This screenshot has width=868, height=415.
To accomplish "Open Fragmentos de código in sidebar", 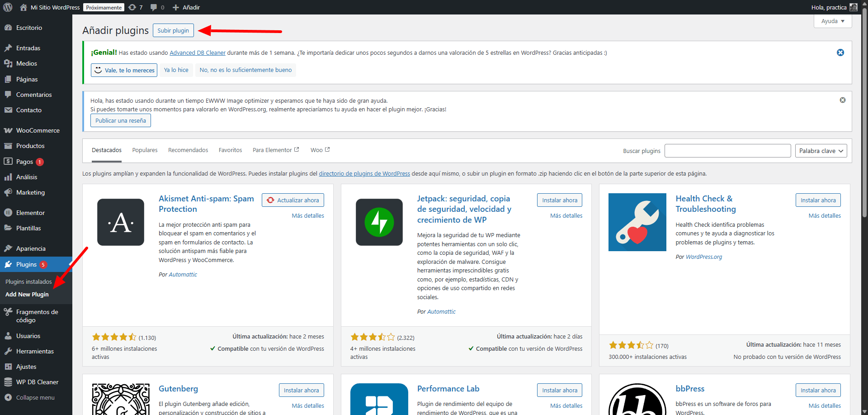I will tap(36, 316).
